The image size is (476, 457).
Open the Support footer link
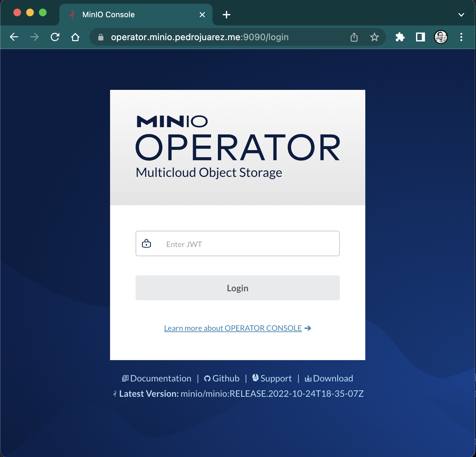tap(276, 378)
